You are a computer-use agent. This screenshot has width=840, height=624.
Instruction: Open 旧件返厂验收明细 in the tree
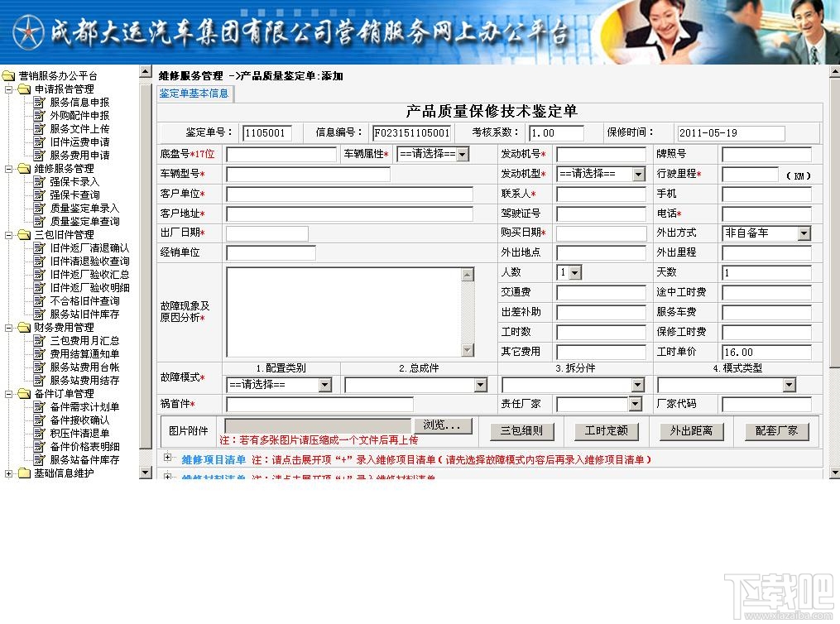[89, 288]
